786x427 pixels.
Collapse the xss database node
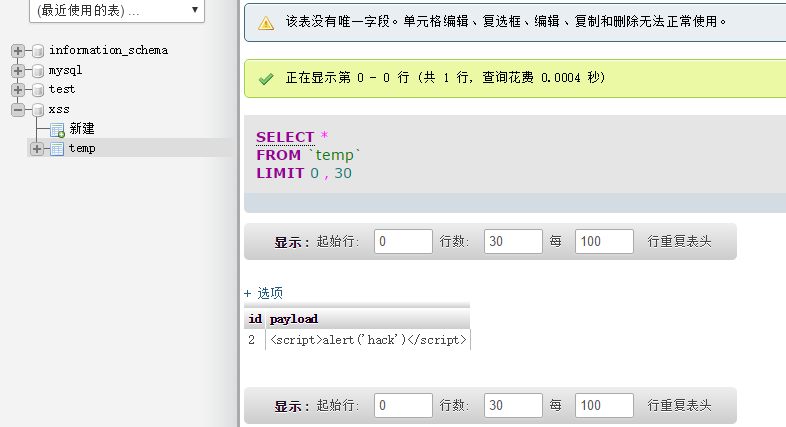pos(18,110)
